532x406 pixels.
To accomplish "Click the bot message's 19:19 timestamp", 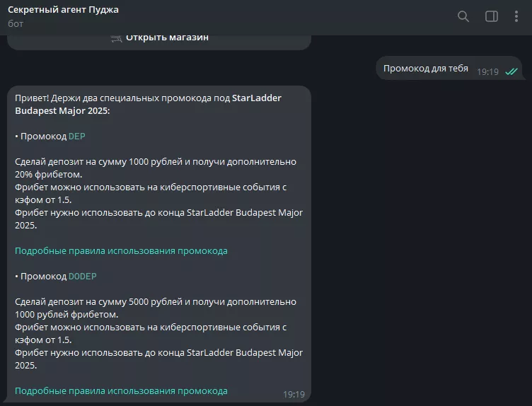I will point(294,394).
